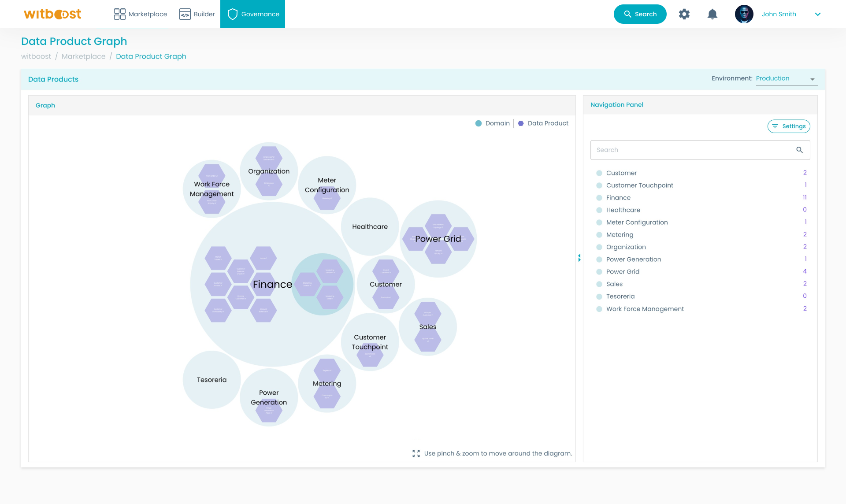Click the notifications bell icon
The height and width of the screenshot is (504, 846).
tap(712, 14)
